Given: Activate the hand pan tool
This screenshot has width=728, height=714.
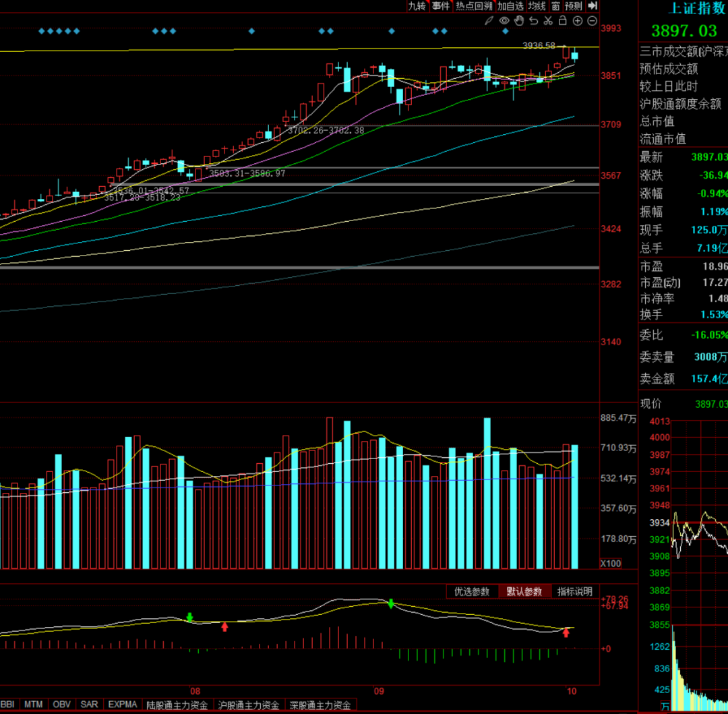Looking at the screenshot, I should [x=519, y=21].
